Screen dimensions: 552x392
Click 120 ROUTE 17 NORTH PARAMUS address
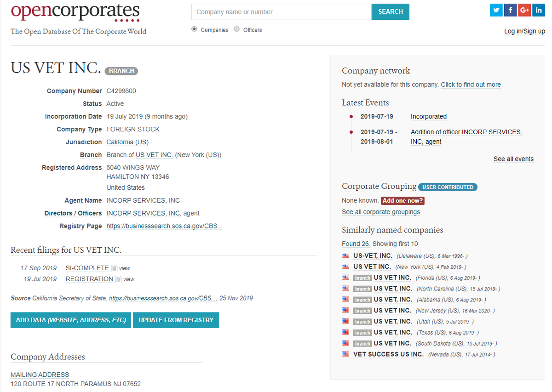point(75,384)
